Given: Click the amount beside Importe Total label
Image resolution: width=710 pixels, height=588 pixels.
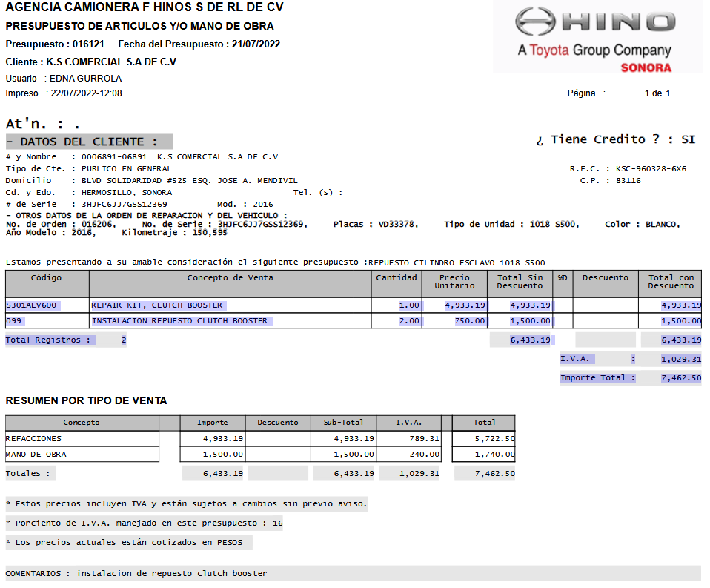Looking at the screenshot, I should (x=680, y=378).
